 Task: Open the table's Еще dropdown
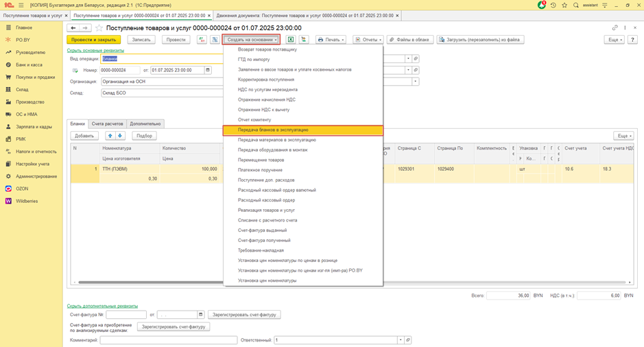pos(623,136)
